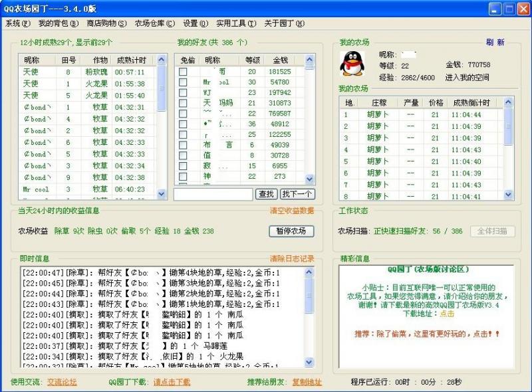
Task: Click the down arrow of the 即时信息 log scrollbar
Action: pos(309,362)
